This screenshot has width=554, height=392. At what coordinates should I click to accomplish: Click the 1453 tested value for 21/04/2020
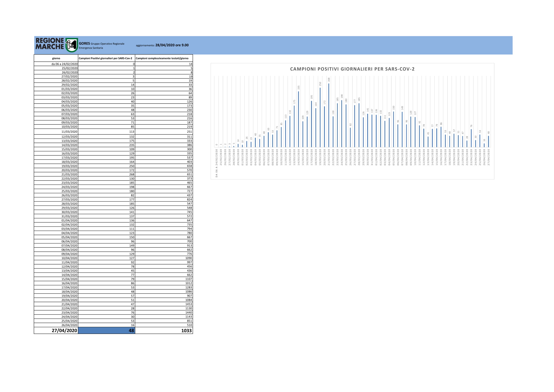pos(189,304)
